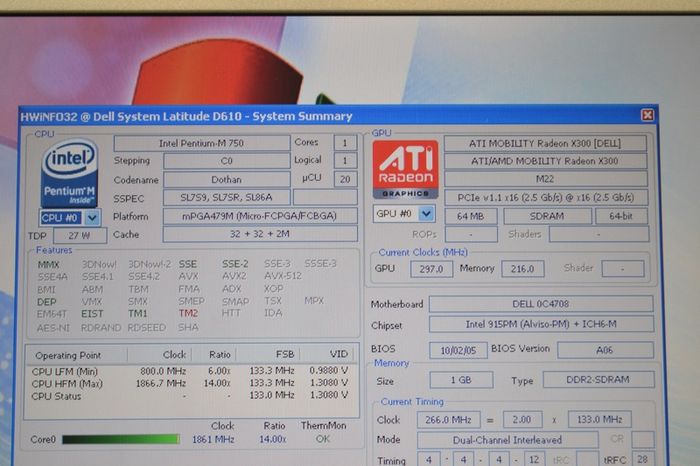Click the Ratio column header in operating table

click(x=214, y=355)
